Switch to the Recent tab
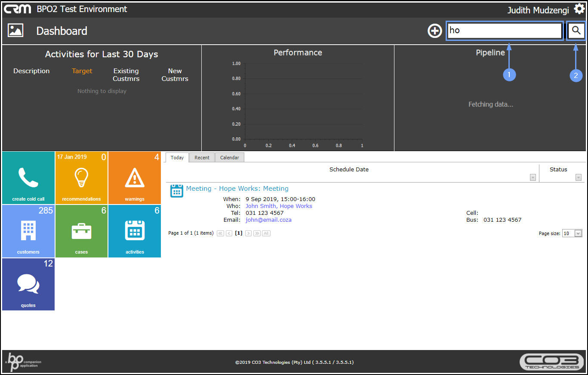 (202, 158)
